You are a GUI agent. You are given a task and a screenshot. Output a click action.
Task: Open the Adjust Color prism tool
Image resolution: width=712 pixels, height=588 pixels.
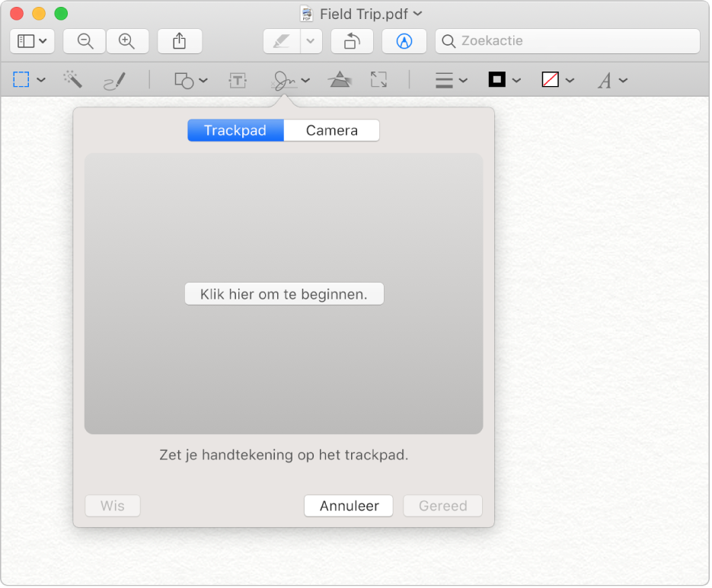339,80
